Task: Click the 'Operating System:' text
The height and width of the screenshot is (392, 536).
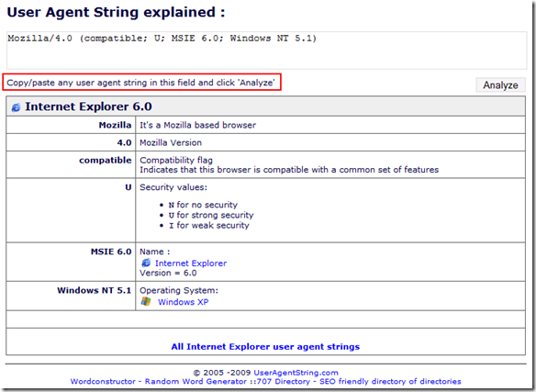Action: [179, 290]
